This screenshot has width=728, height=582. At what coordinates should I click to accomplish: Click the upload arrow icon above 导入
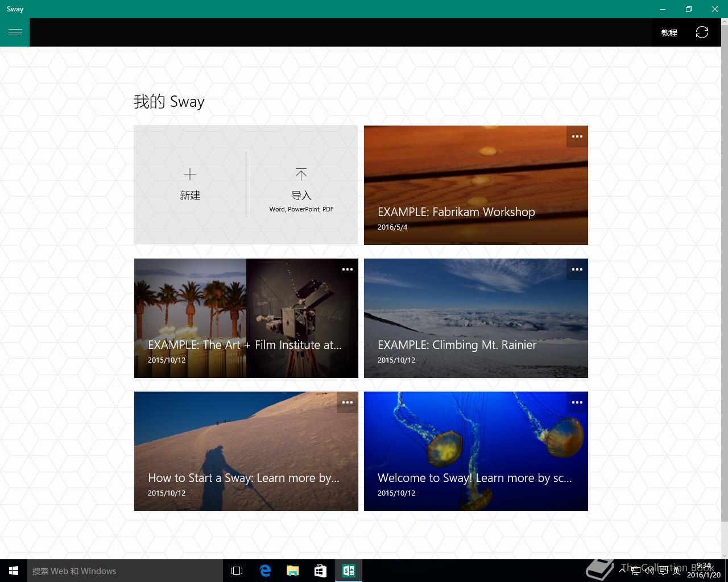(x=301, y=174)
